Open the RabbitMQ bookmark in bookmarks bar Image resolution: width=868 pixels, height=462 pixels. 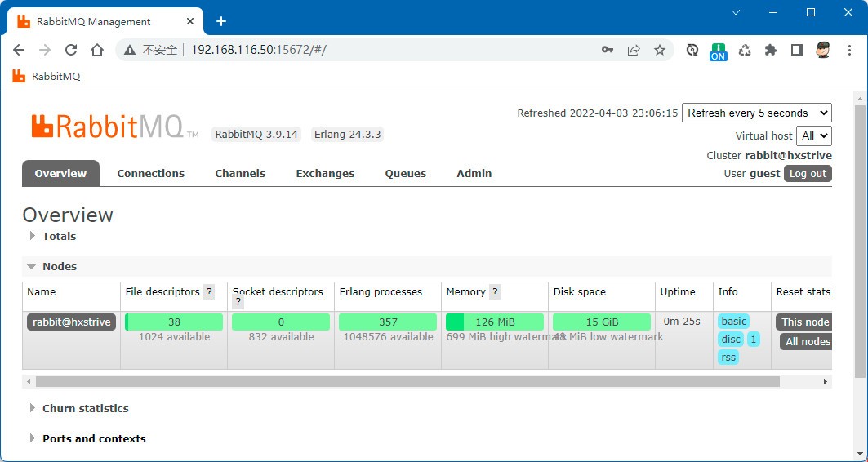47,77
